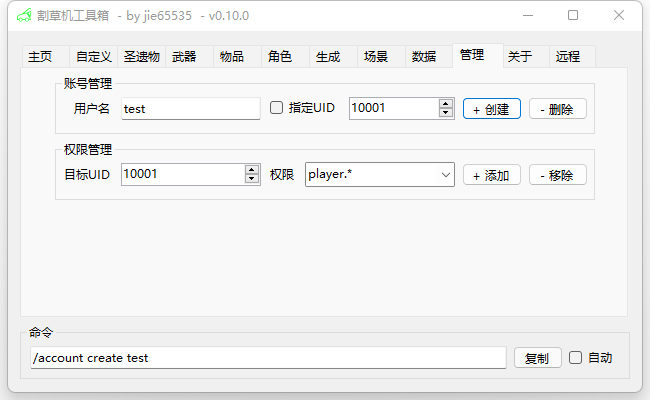Increase the account UID spinner value
Screen dimensions: 650x400
[446, 103]
